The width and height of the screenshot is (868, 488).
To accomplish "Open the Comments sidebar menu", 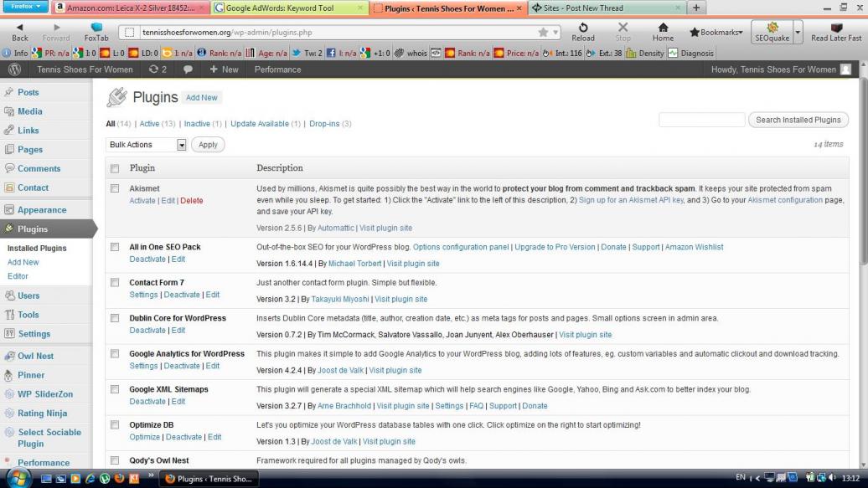I will coord(39,169).
